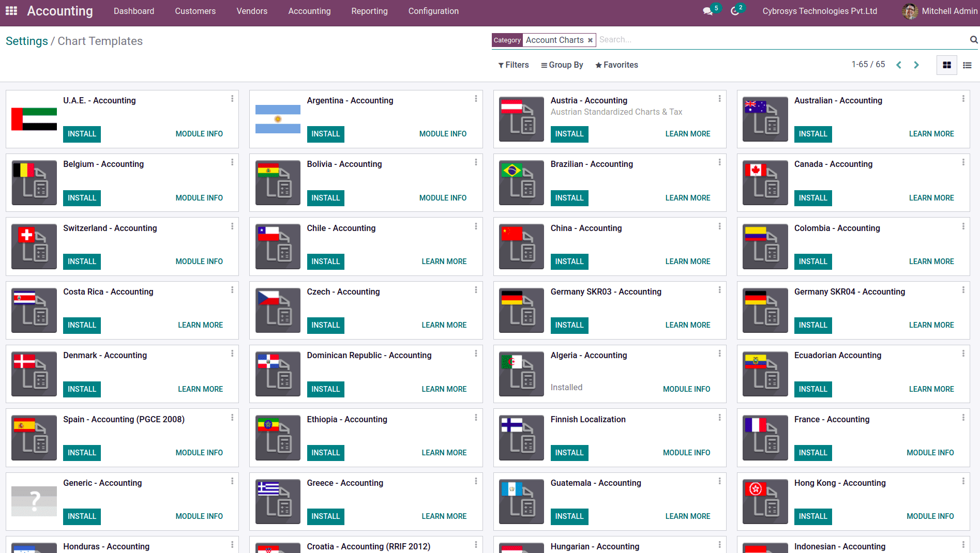Open U.A.E. Accounting card options menu
The image size is (980, 553).
(x=232, y=99)
